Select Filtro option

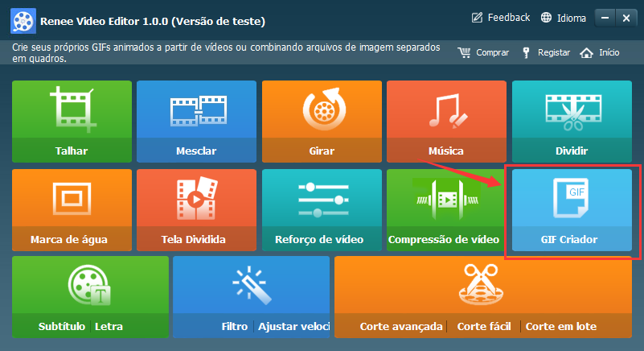235,327
